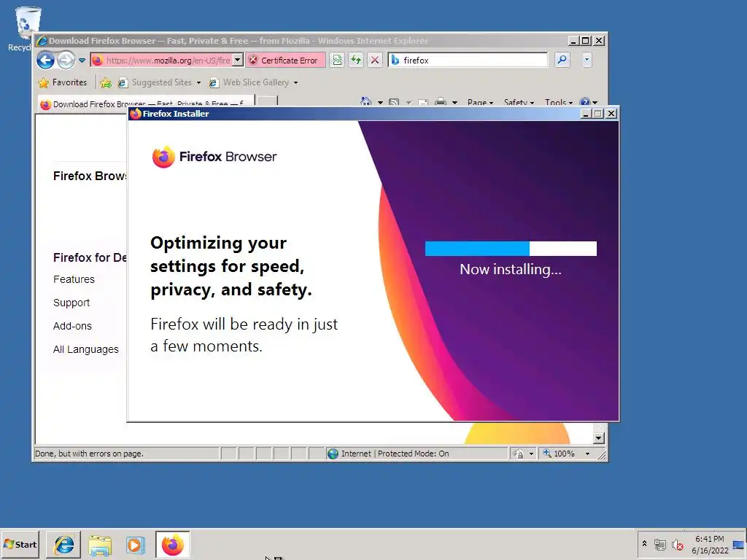Click the Firefox Browser heading on webpage
The width and height of the screenshot is (747, 560).
tap(90, 176)
